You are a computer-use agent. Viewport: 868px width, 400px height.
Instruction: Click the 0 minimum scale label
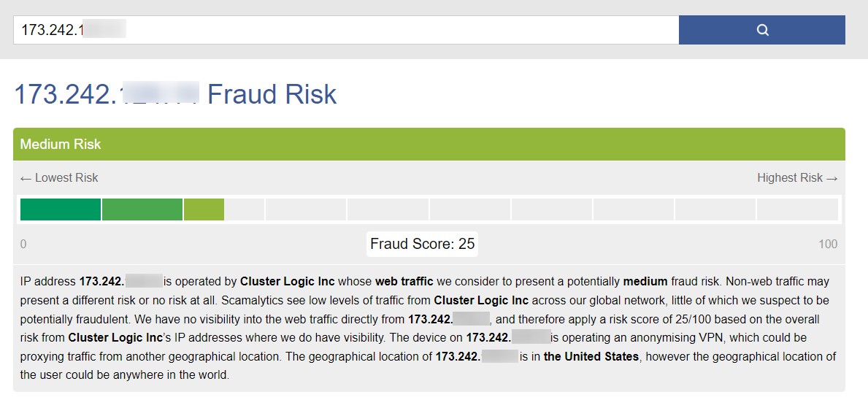tap(23, 244)
